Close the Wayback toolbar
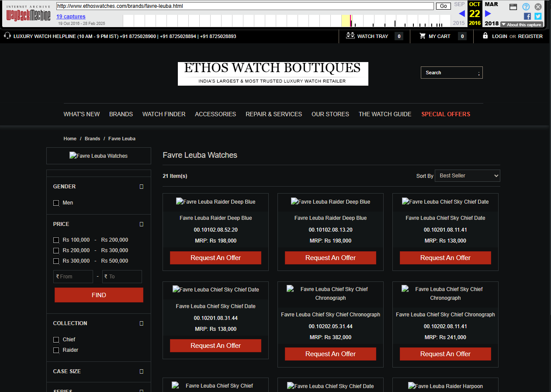Screen dimensions: 551x392 (538, 7)
